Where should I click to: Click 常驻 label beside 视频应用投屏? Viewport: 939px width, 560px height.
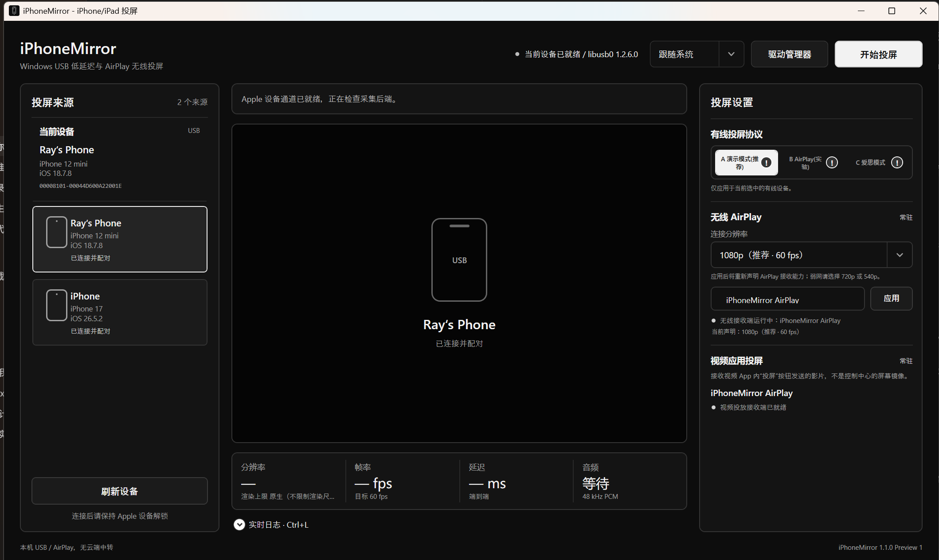pyautogui.click(x=906, y=361)
